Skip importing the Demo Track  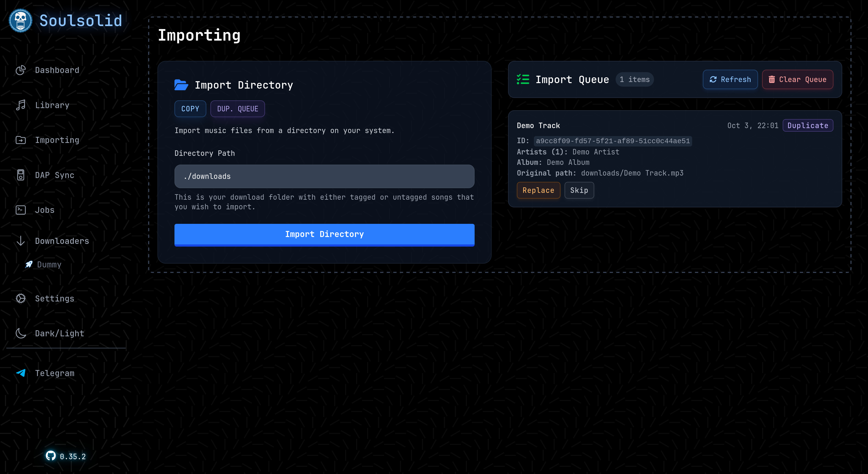point(579,190)
